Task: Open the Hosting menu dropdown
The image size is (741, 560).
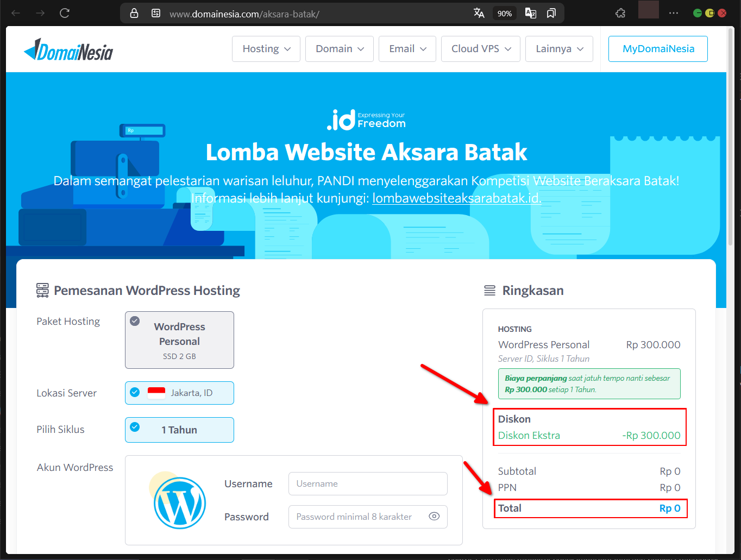Action: [266, 49]
